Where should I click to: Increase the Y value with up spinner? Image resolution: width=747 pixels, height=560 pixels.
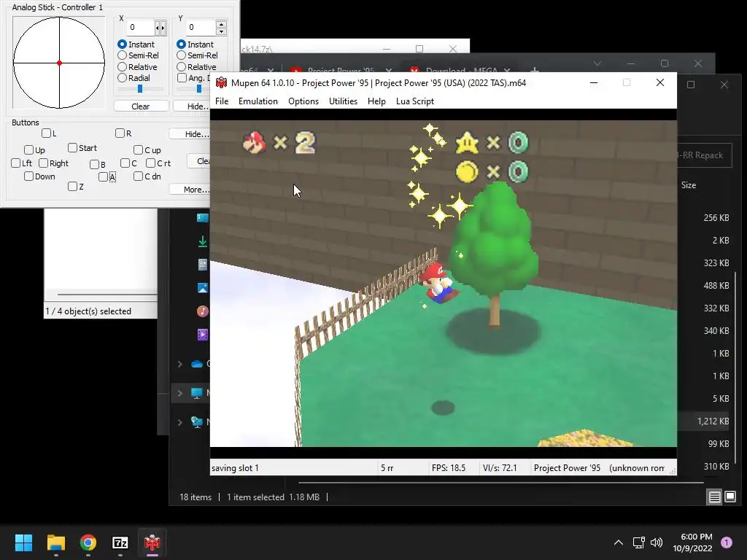[x=221, y=24]
